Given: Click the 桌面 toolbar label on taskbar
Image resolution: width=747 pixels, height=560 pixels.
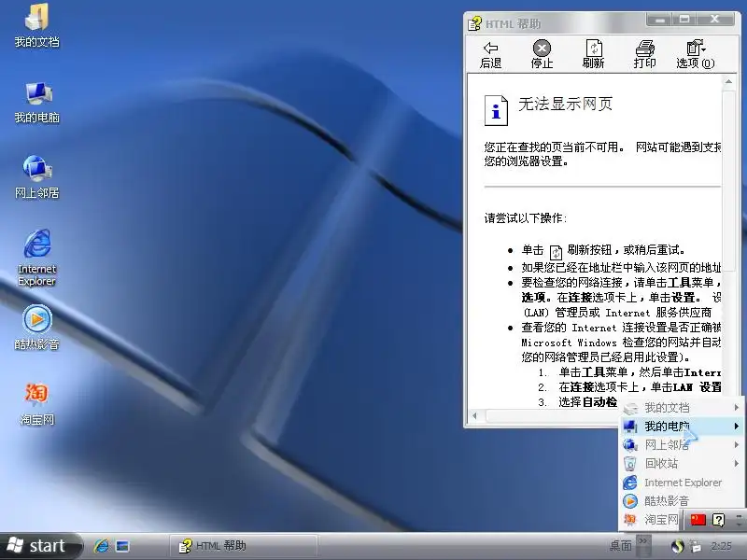Looking at the screenshot, I should pos(620,545).
